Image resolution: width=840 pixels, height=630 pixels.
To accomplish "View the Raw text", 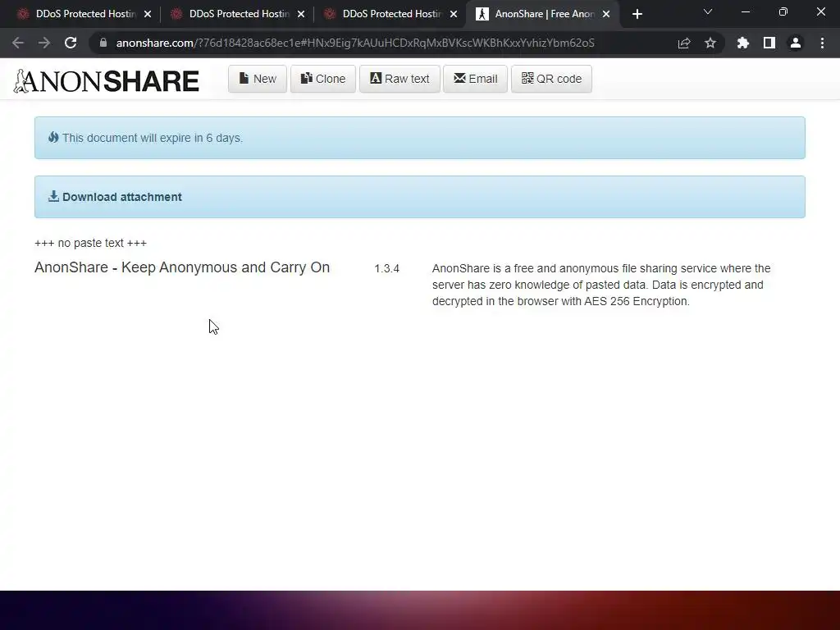I will (x=399, y=79).
